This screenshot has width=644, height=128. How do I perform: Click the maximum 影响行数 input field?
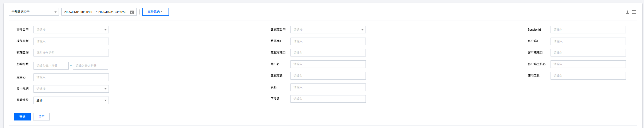90,66
